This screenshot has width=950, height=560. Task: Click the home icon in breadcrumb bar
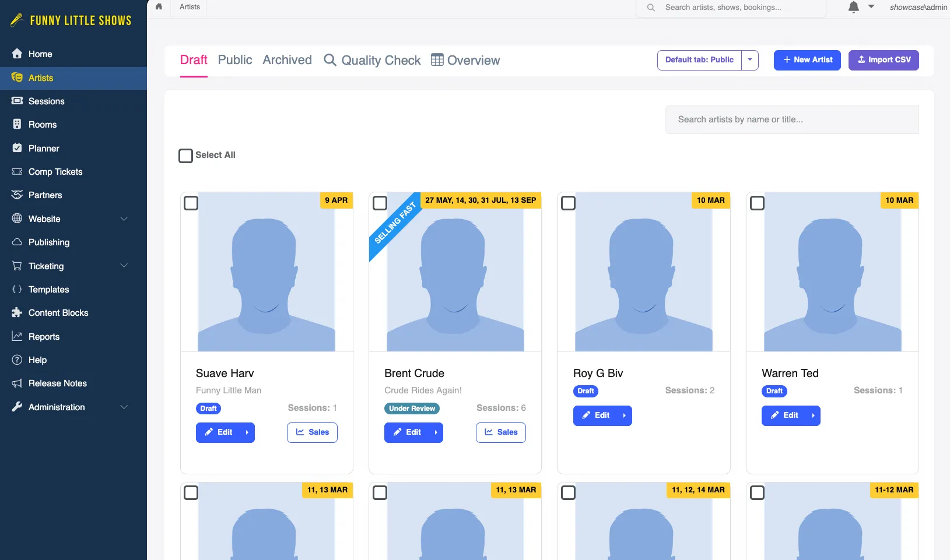pyautogui.click(x=159, y=7)
